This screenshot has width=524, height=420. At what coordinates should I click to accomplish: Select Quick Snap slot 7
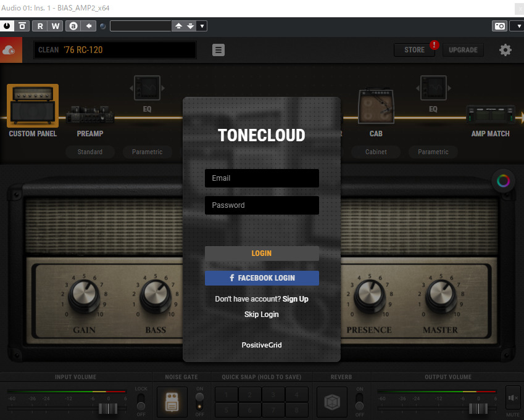point(273,410)
